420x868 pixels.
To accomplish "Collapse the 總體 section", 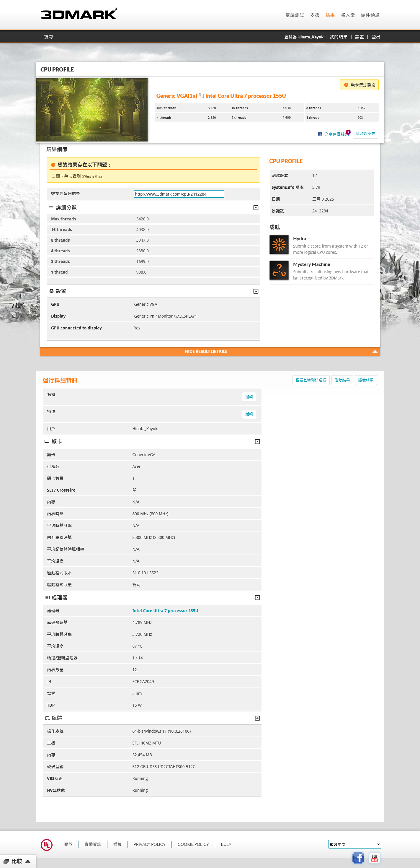I will point(257,718).
